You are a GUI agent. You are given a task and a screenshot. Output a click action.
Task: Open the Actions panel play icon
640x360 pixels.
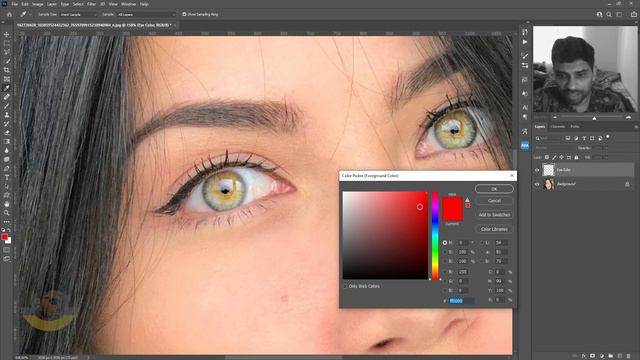click(525, 42)
